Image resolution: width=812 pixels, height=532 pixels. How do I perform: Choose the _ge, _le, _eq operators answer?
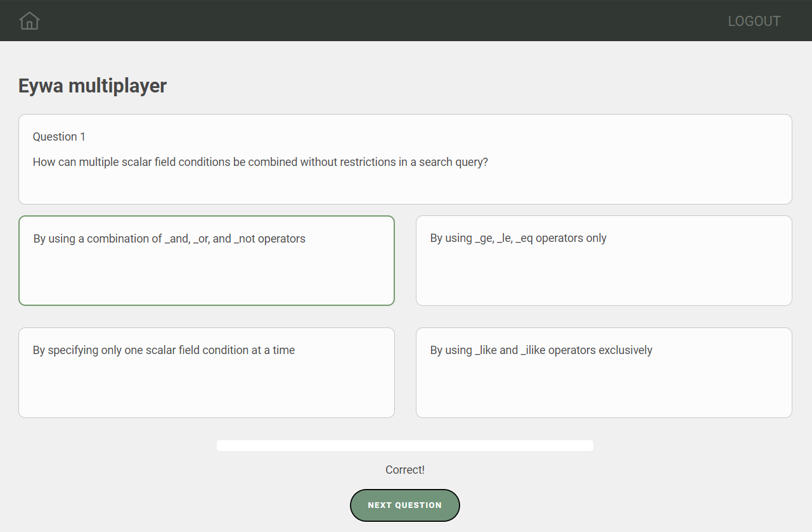[518, 238]
